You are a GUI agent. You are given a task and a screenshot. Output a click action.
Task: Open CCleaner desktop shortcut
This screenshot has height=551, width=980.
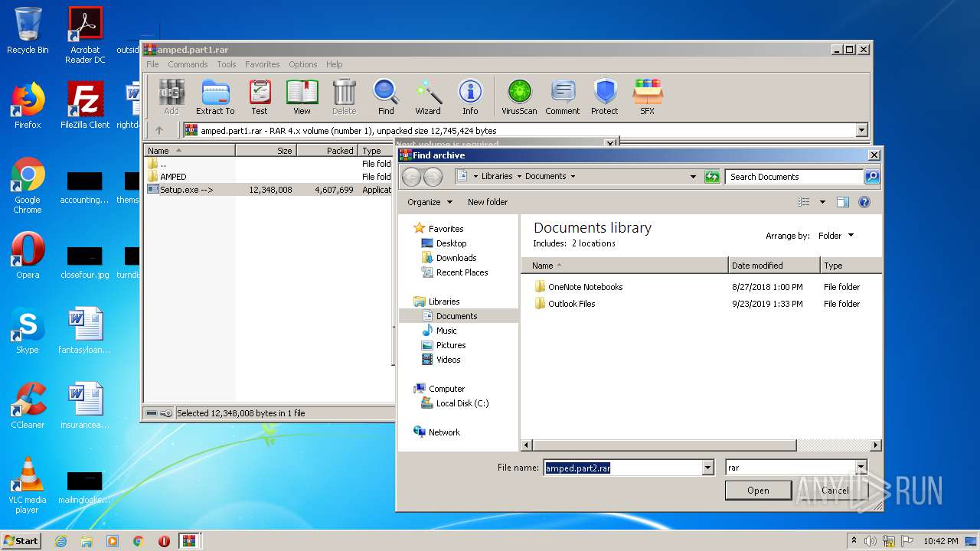coord(28,406)
